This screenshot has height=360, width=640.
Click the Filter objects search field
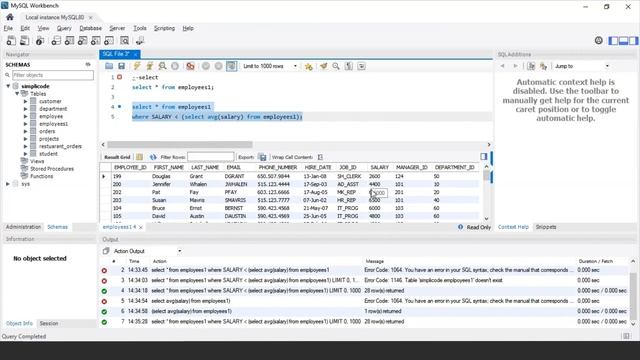(53, 75)
